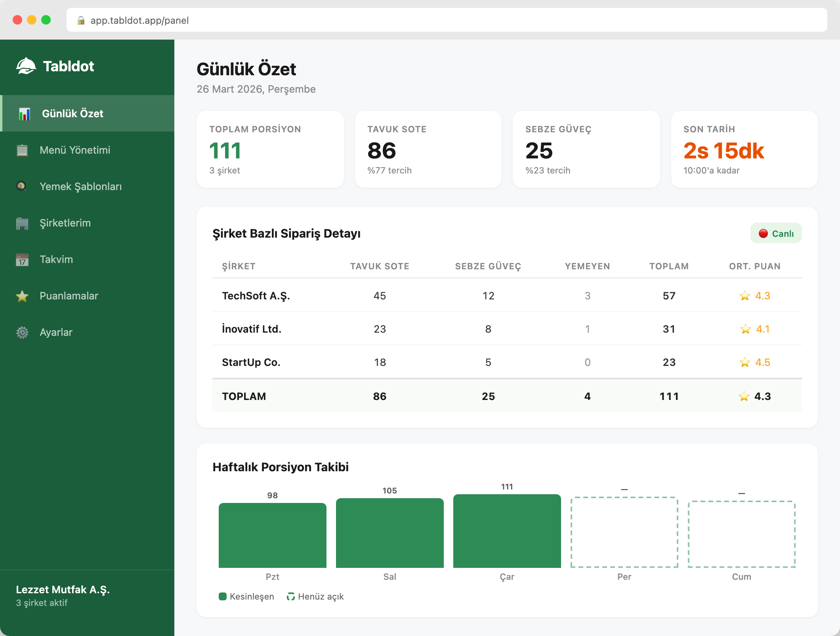Click the Kesinleşen green legend swatch
The height and width of the screenshot is (636, 840).
coord(223,596)
